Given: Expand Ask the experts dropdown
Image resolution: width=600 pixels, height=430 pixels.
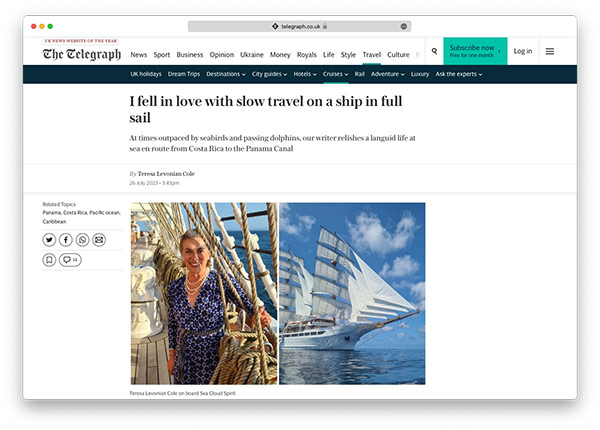Looking at the screenshot, I should tap(459, 74).
